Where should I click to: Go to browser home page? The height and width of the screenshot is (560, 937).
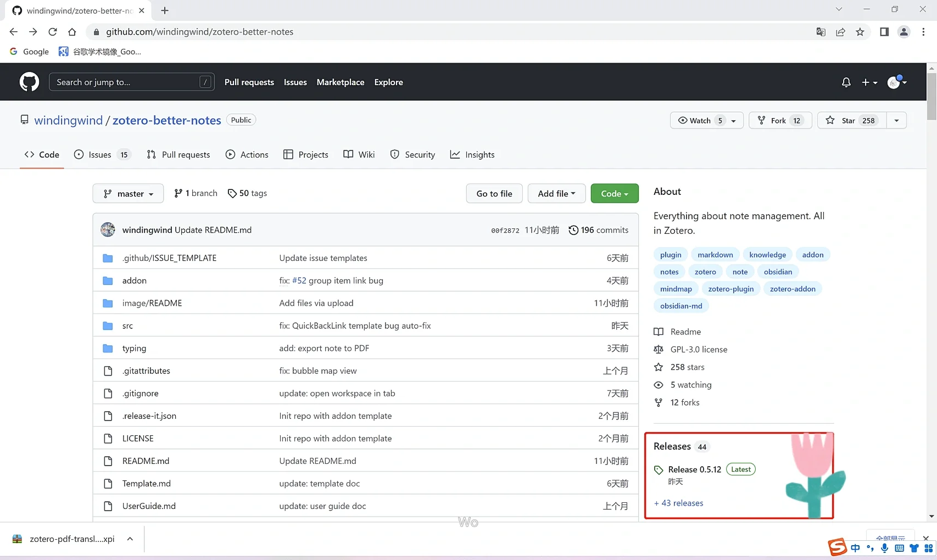[x=72, y=32]
